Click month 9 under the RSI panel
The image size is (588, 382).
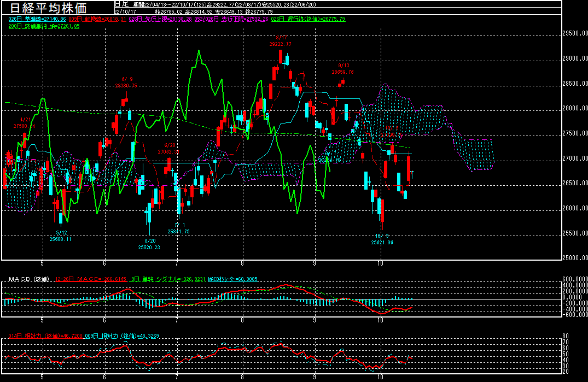pos(315,377)
